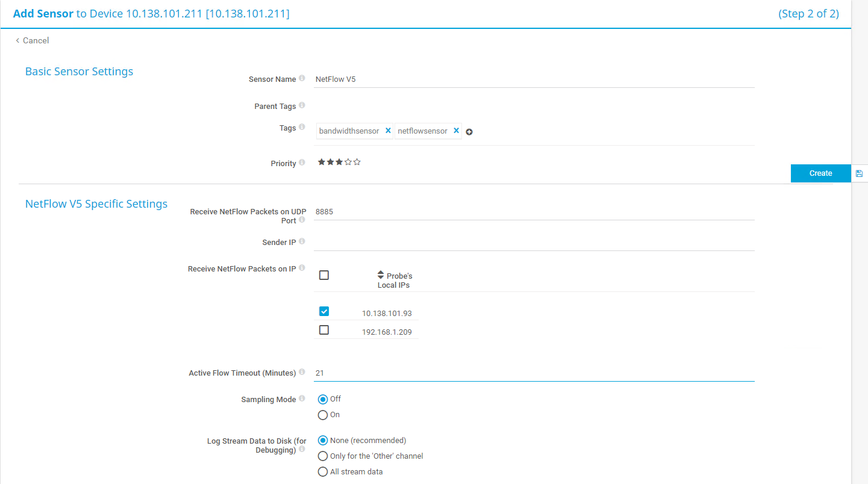Remove the netflowsensor tag

tap(456, 131)
